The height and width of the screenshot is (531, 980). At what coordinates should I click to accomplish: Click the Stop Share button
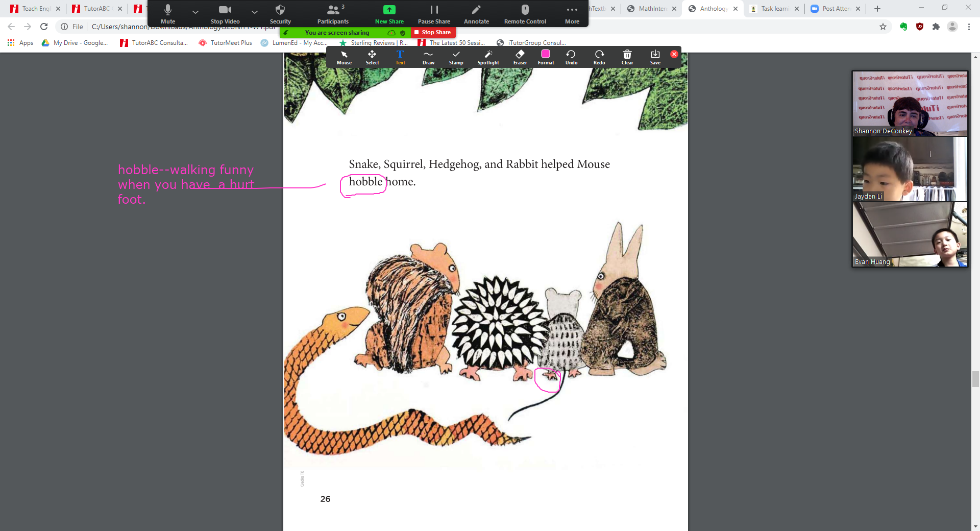coord(433,32)
